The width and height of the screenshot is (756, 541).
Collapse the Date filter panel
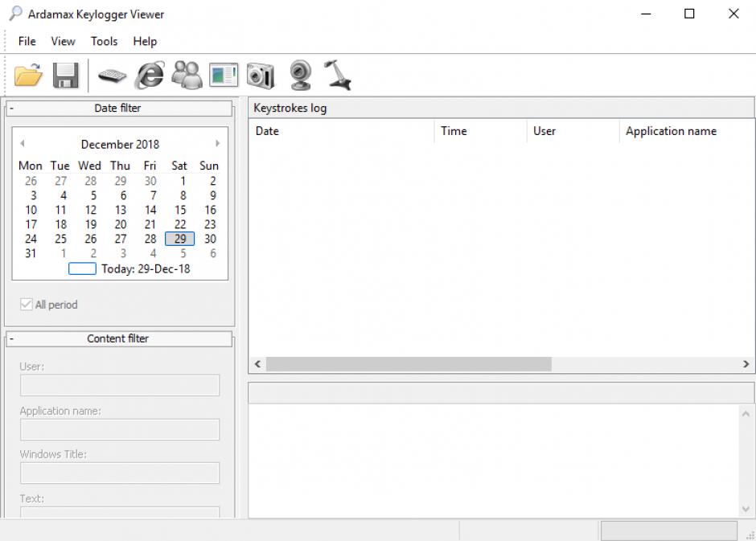pos(11,109)
